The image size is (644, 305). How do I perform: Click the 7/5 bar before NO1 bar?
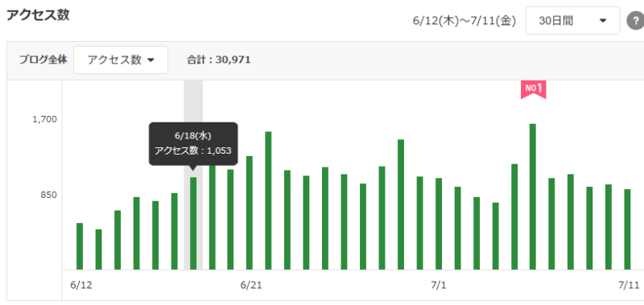point(514,217)
